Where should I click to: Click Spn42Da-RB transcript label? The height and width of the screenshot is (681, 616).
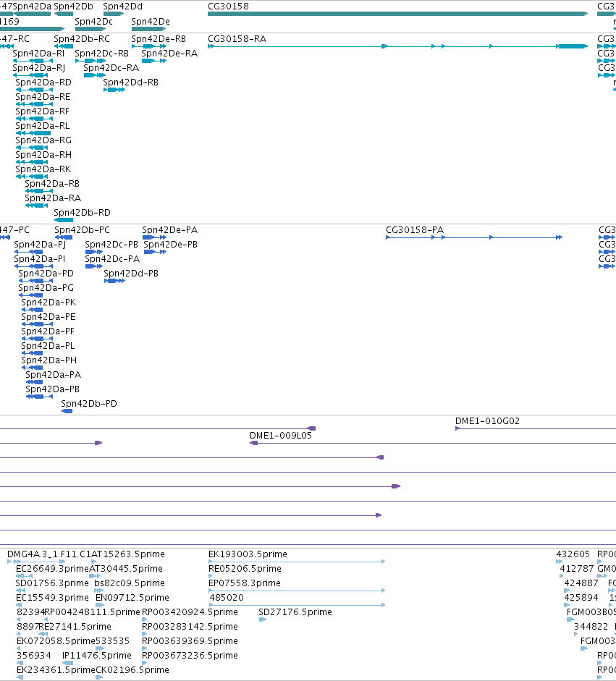coord(52,184)
